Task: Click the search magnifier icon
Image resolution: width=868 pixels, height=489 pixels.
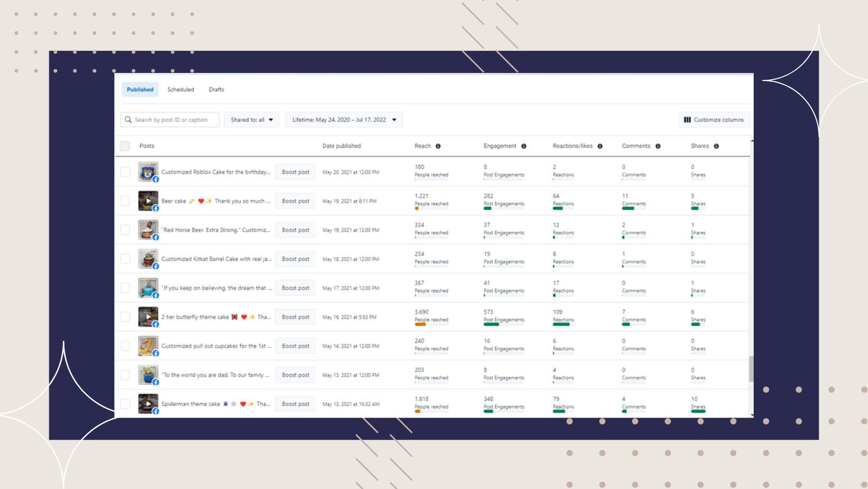Action: click(128, 120)
